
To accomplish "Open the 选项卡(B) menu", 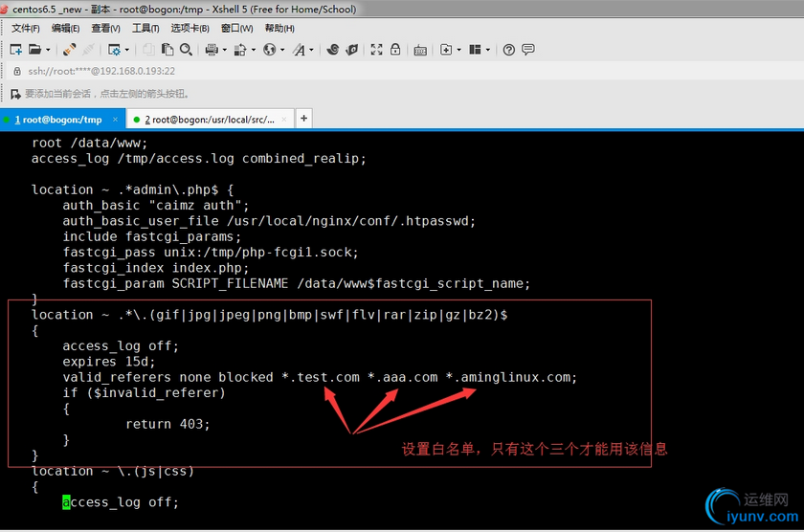I will 190,28.
